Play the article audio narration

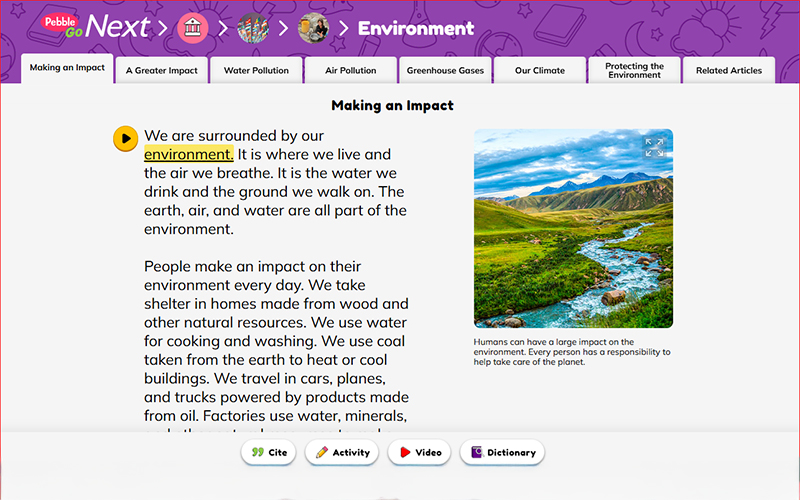126,139
